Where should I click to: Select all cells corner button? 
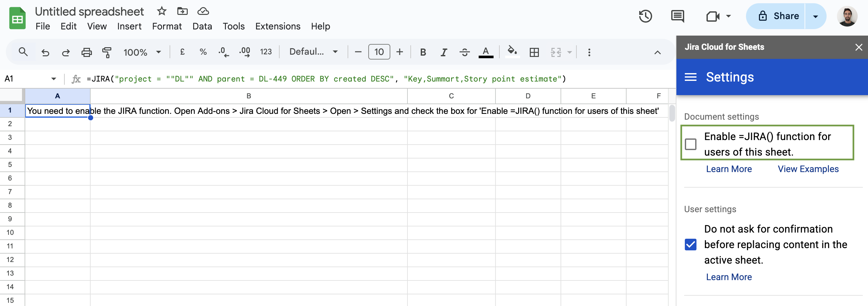click(x=12, y=96)
